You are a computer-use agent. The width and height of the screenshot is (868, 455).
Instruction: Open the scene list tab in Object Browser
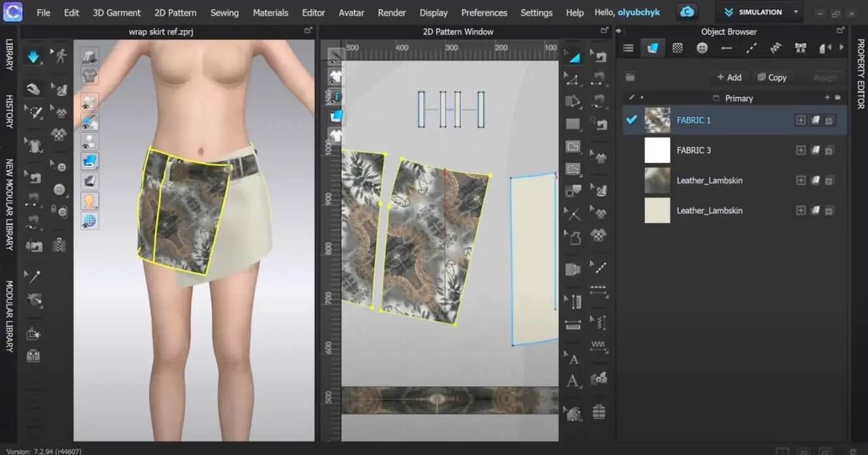[628, 48]
